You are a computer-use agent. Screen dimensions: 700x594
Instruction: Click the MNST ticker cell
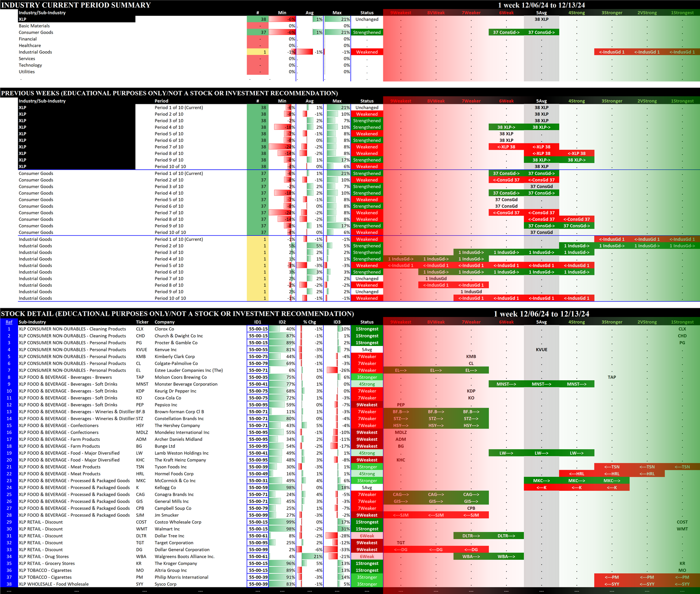point(142,384)
